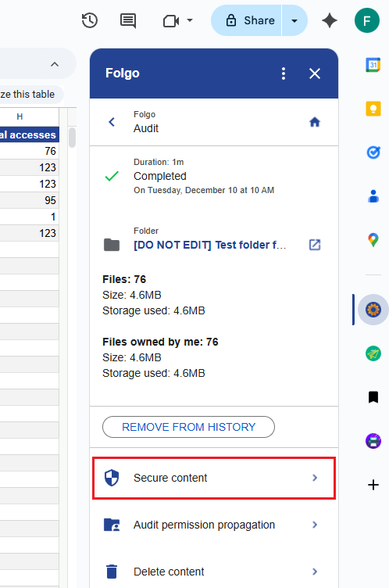This screenshot has height=588, width=389.
Task: Click the spreadsheet vertical scrollbar thumb
Action: tap(73, 138)
